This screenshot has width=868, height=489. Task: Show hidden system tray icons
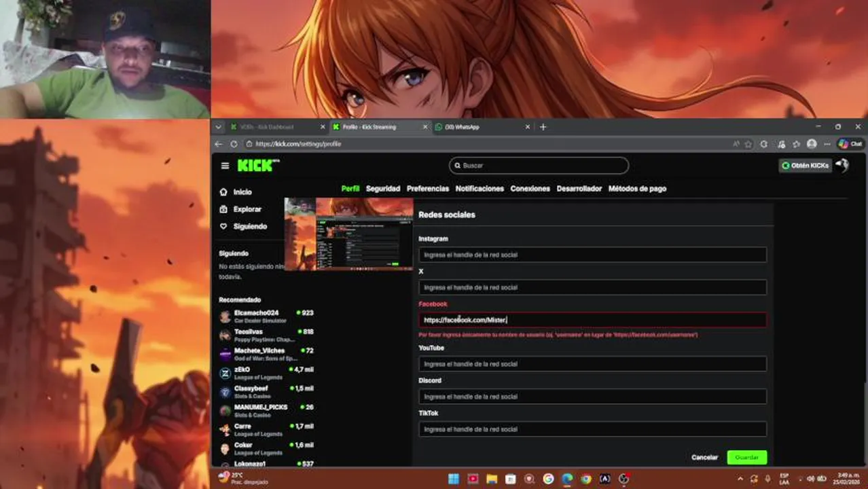(x=740, y=479)
